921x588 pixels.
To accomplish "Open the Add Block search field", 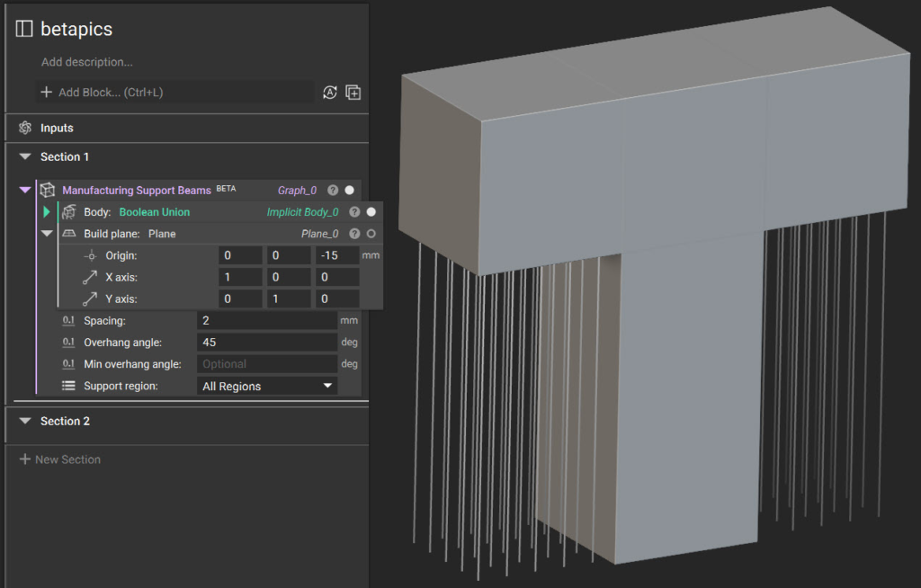I will tap(175, 93).
